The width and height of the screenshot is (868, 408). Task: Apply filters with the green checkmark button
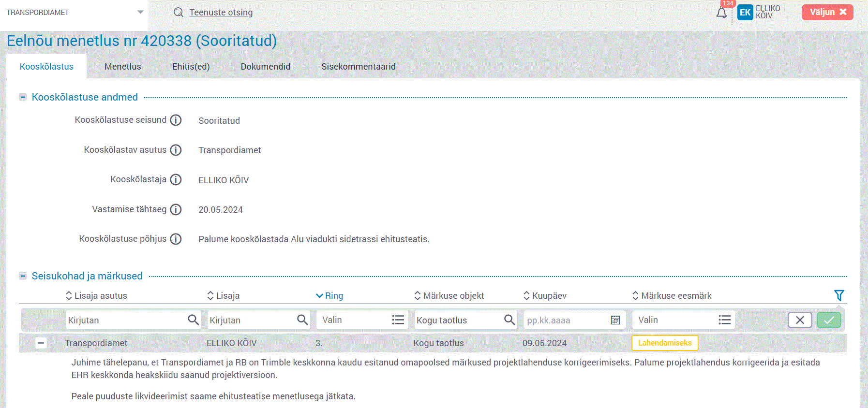point(829,320)
